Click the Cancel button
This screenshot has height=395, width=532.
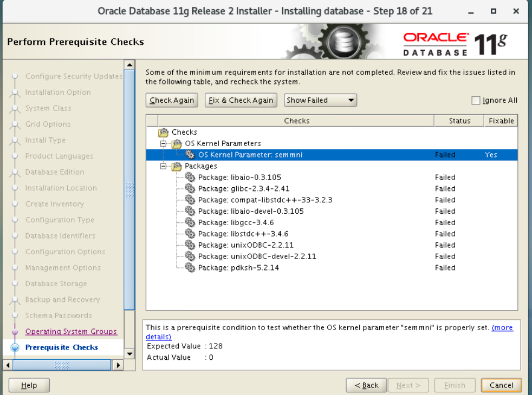pyautogui.click(x=501, y=385)
